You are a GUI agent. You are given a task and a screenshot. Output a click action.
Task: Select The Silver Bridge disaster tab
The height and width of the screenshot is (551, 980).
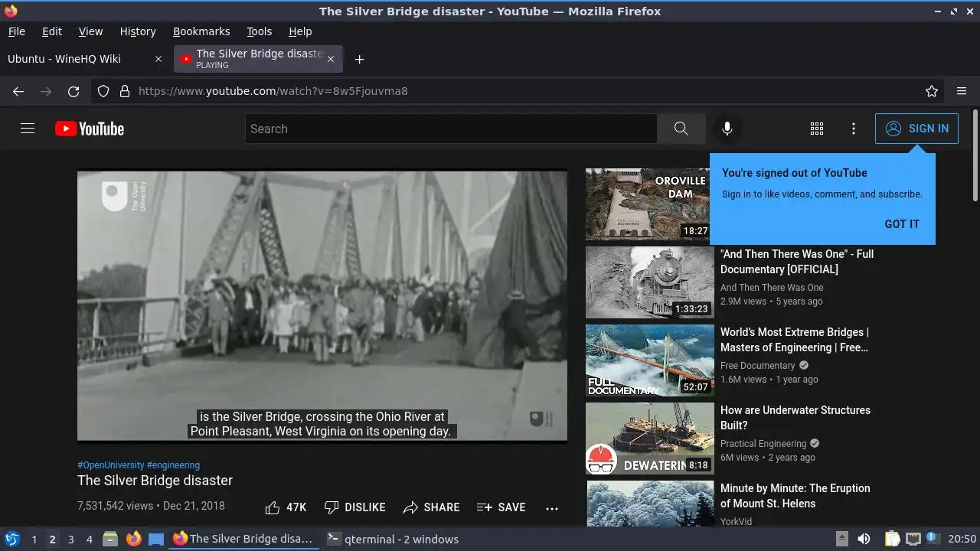click(258, 59)
